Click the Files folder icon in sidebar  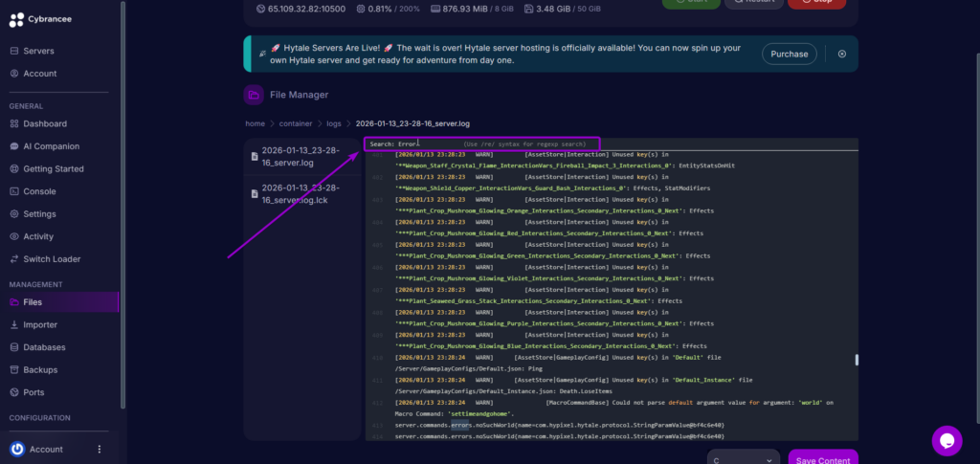coord(14,301)
